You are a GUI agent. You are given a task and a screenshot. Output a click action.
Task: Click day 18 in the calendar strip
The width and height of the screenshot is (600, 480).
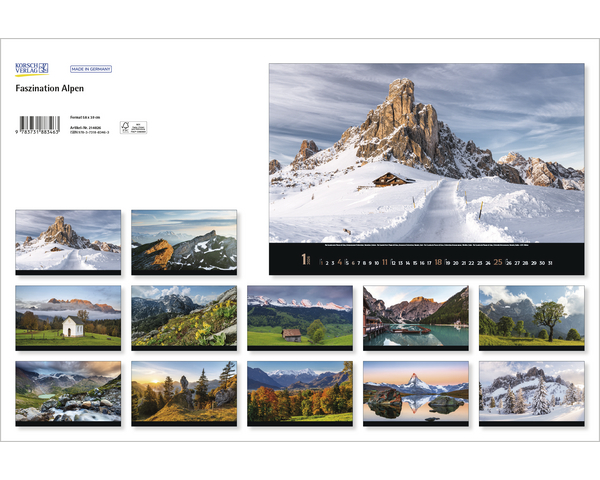[x=437, y=262]
